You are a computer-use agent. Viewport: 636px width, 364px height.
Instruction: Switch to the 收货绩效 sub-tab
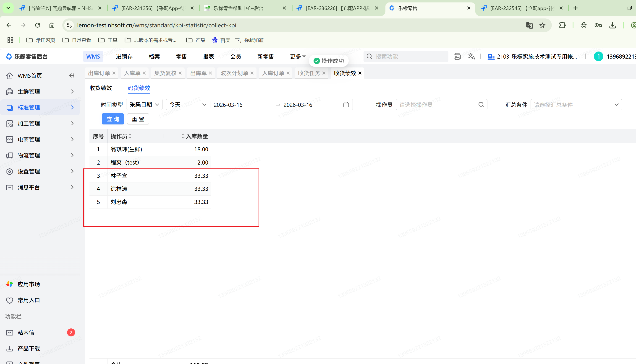point(101,88)
